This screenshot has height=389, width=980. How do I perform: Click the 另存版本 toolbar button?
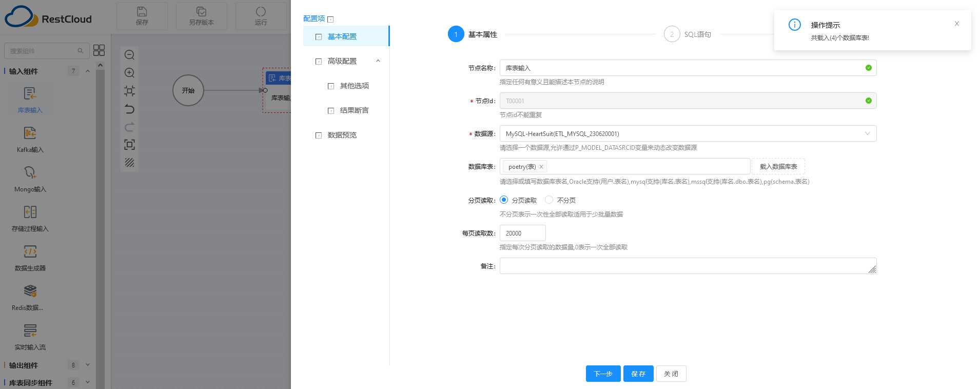(x=201, y=16)
